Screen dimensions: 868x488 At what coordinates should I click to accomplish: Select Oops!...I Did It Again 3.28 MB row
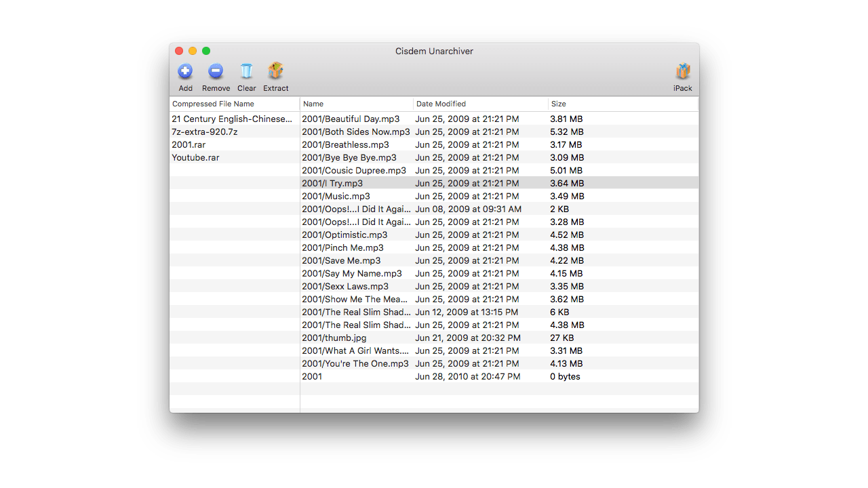point(499,222)
